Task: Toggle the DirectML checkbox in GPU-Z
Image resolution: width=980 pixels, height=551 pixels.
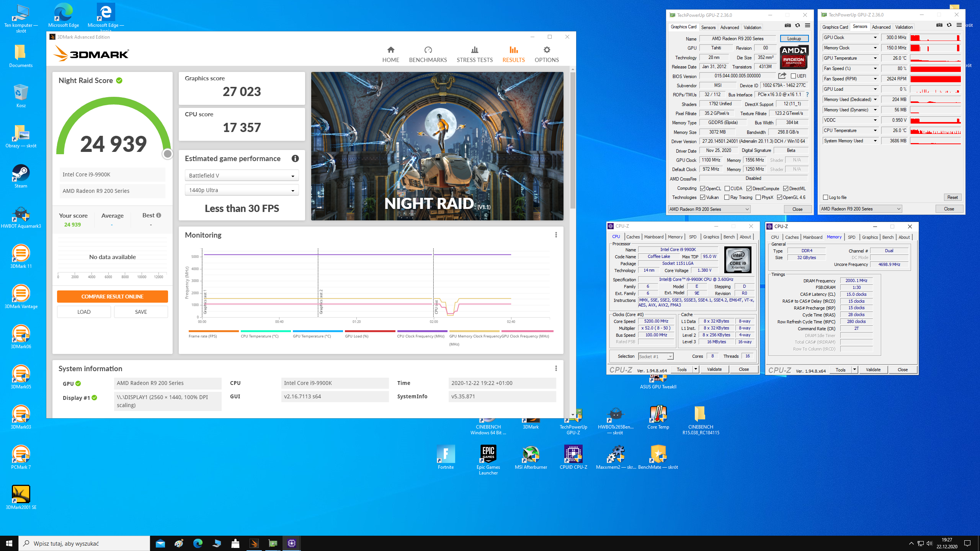Action: [786, 189]
